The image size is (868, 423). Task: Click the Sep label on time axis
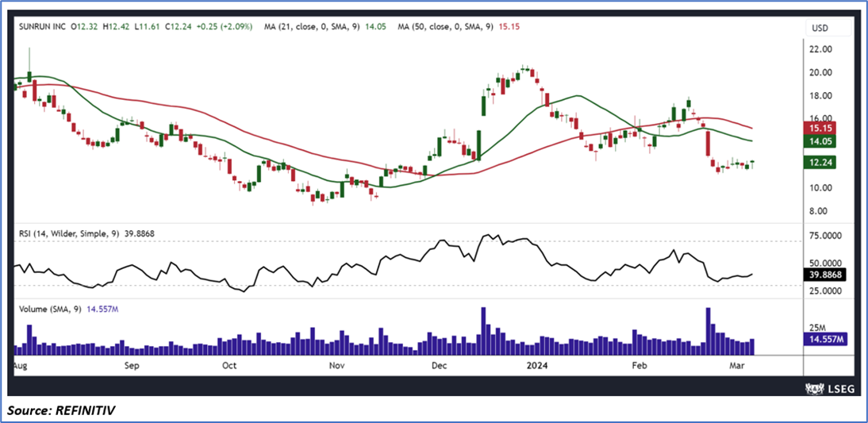[131, 366]
